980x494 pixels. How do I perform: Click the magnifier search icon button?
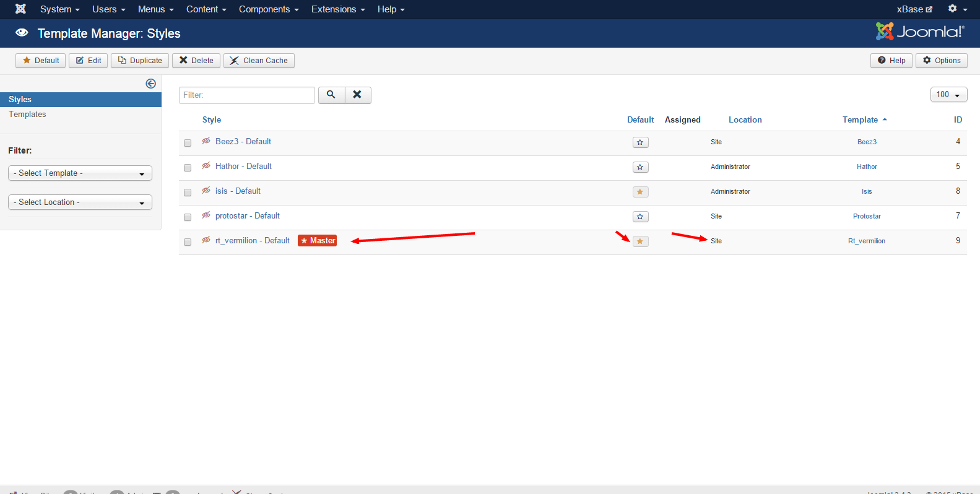click(x=331, y=95)
